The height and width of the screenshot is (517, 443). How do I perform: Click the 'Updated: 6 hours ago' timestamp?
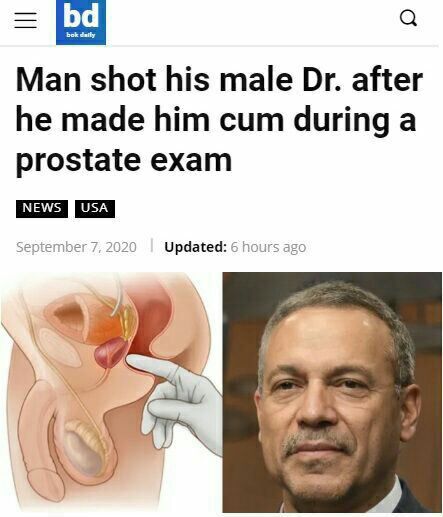click(x=235, y=247)
